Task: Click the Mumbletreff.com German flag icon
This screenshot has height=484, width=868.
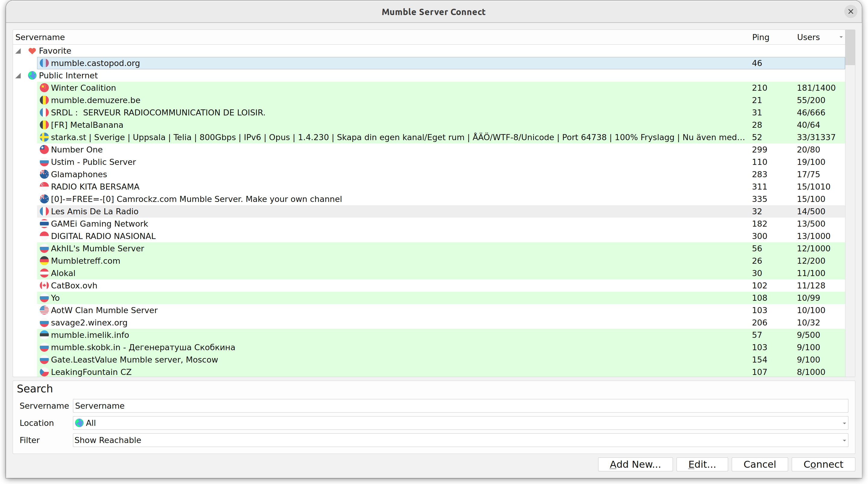Action: pos(44,260)
